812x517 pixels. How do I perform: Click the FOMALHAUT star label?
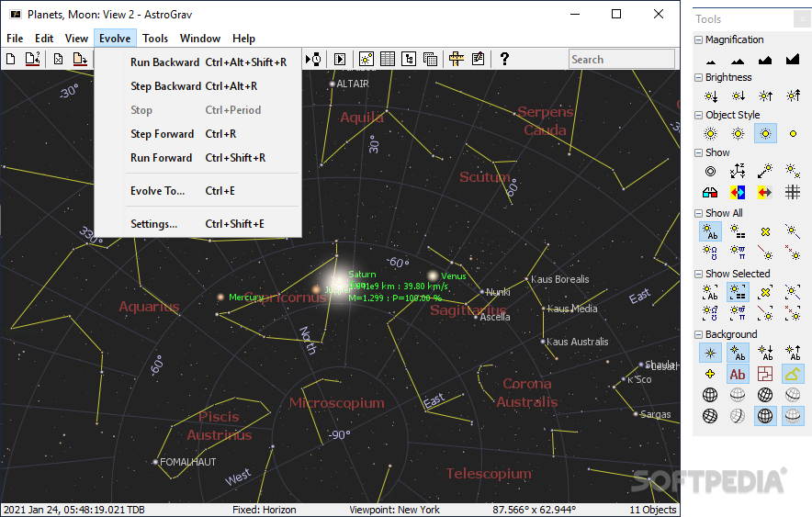click(x=188, y=462)
